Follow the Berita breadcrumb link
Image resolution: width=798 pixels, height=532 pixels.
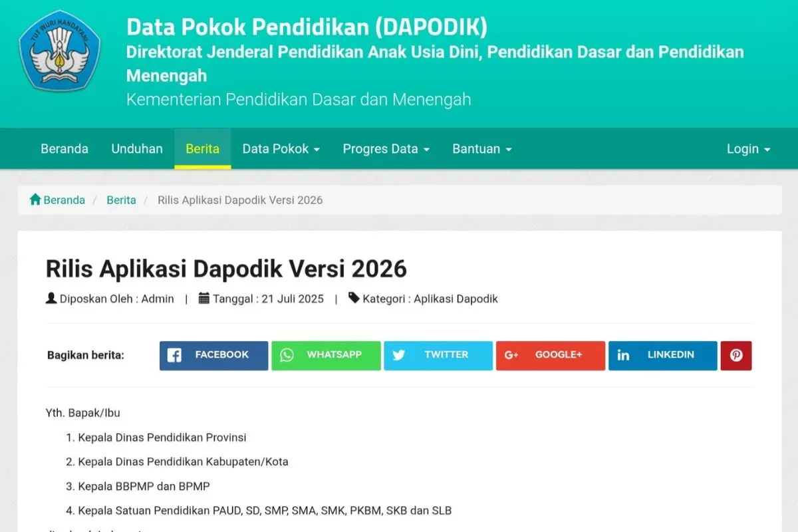pyautogui.click(x=121, y=200)
